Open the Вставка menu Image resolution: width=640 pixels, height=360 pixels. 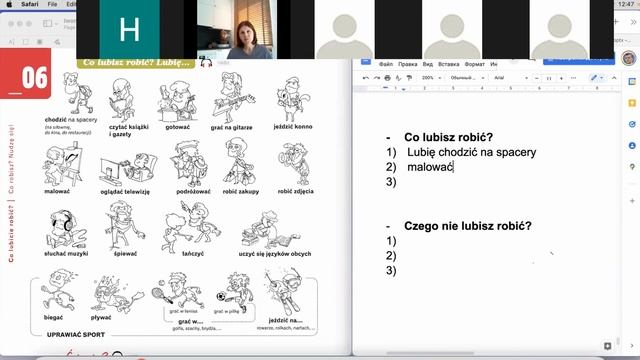pyautogui.click(x=449, y=64)
